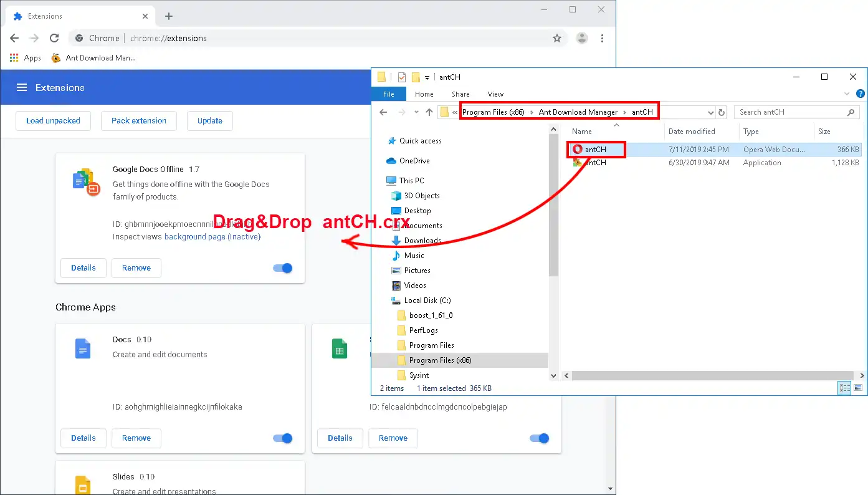Click the Google Docs Offline extension icon
The image size is (868, 495).
coord(86,181)
